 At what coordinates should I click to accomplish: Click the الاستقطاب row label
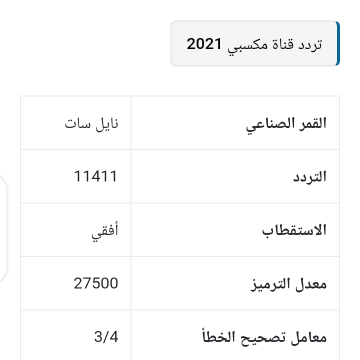coord(294,230)
